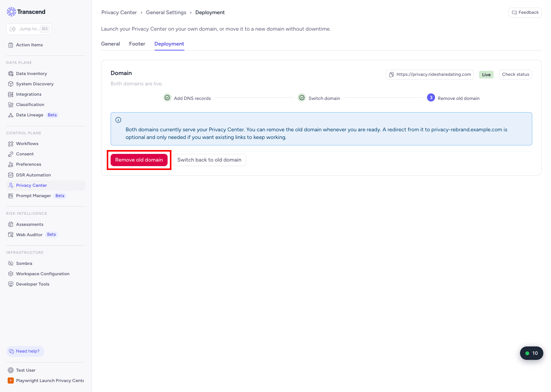Click the Web Auditor icon
The width and height of the screenshot is (551, 392).
tap(11, 235)
